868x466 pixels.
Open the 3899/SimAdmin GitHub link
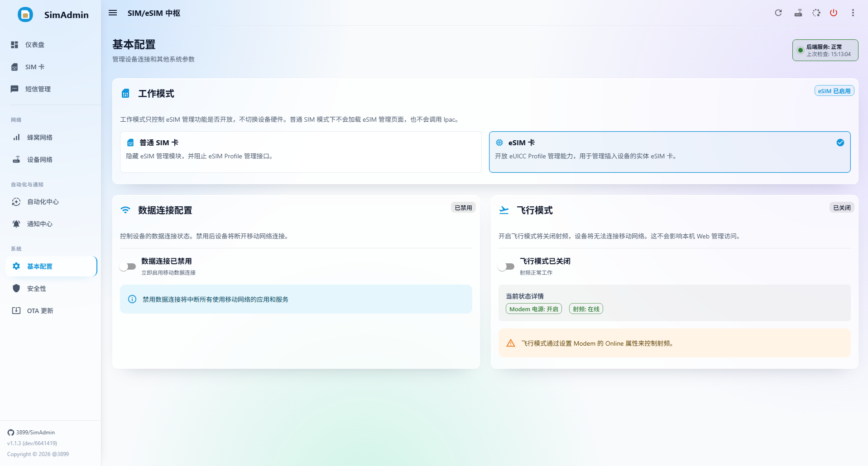(31, 433)
